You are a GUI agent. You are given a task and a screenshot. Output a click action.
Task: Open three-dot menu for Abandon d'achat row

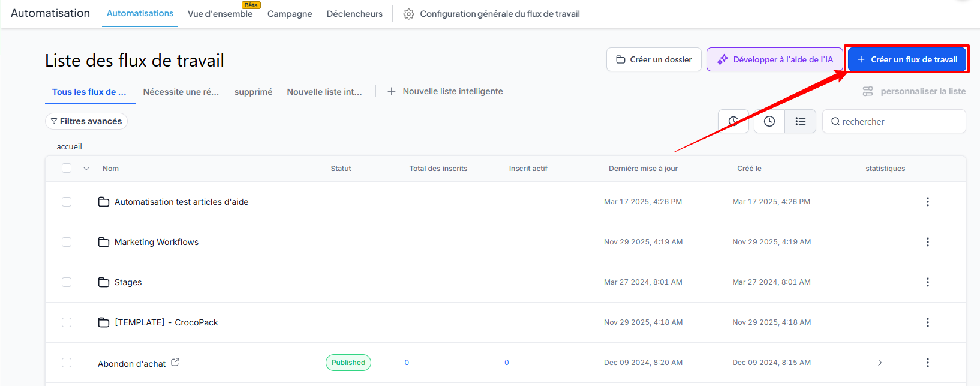click(927, 363)
